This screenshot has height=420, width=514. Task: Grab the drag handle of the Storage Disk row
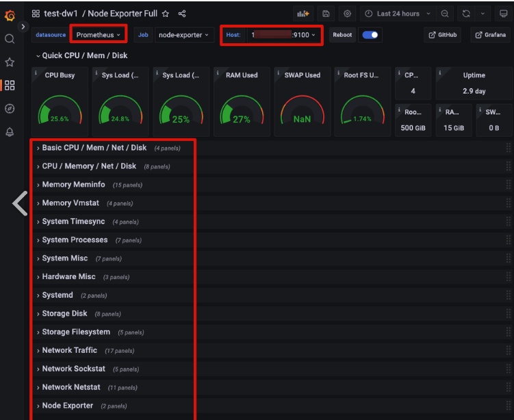tap(509, 313)
